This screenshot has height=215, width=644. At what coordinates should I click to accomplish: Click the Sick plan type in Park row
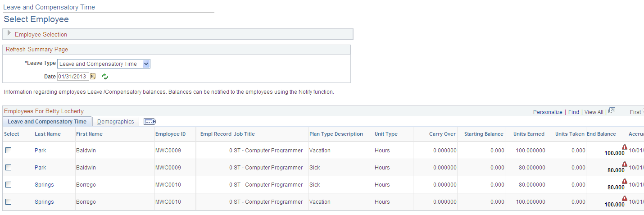(x=315, y=168)
